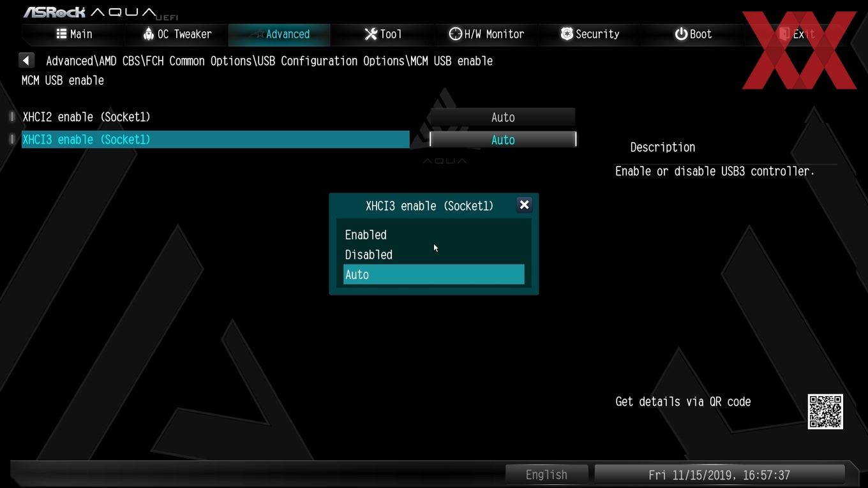Screen dimensions: 868x488
Task: Select Auto option in XHCI3 popup
Action: pos(434,274)
